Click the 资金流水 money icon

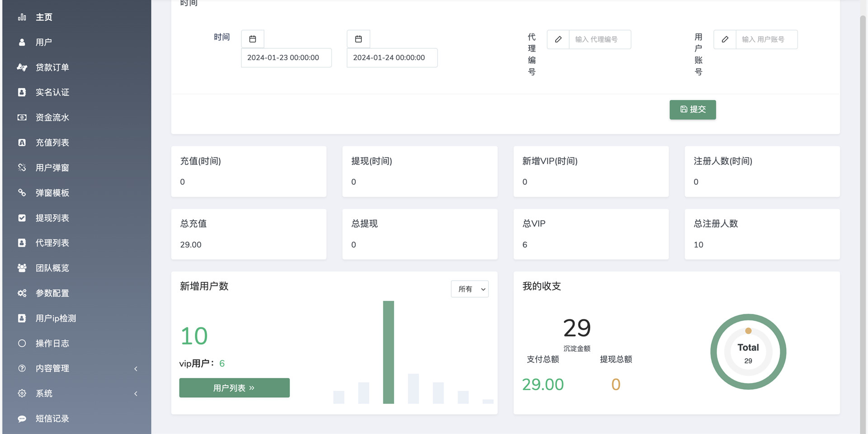pos(22,117)
